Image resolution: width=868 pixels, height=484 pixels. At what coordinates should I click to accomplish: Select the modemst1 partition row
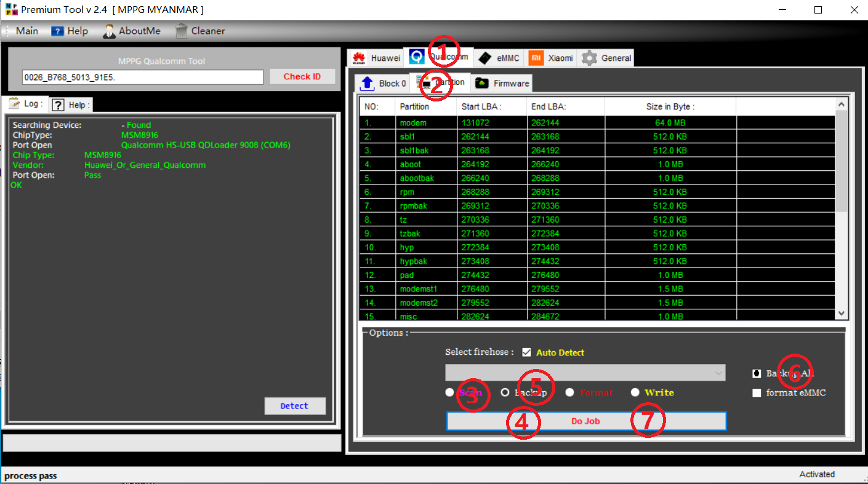[x=598, y=289]
